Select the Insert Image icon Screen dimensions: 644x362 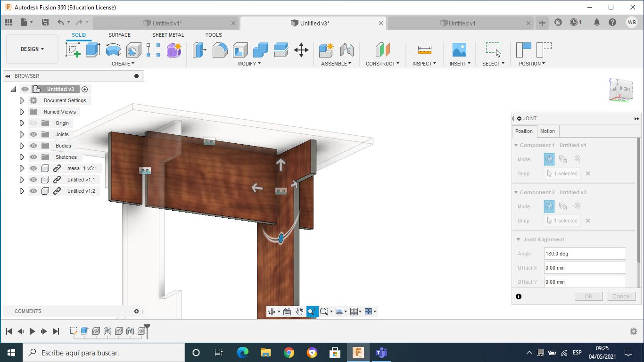(x=459, y=49)
